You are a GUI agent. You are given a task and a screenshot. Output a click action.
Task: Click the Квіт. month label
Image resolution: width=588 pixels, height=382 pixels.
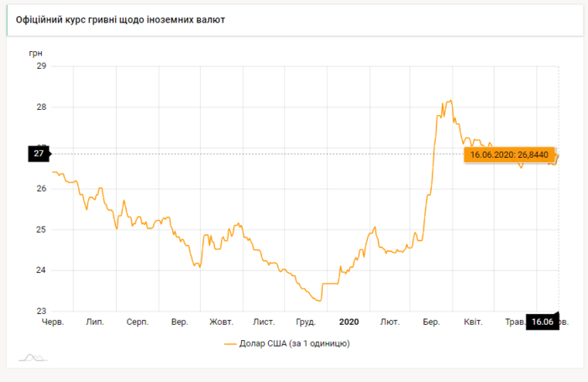click(x=473, y=322)
